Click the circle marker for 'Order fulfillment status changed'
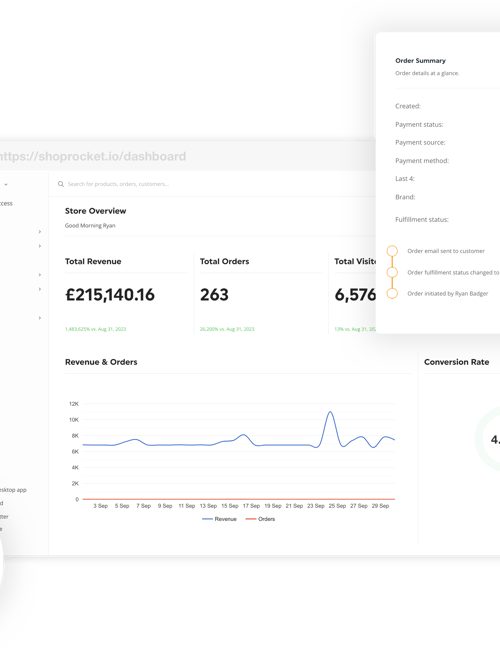The image size is (500, 650). (x=392, y=272)
